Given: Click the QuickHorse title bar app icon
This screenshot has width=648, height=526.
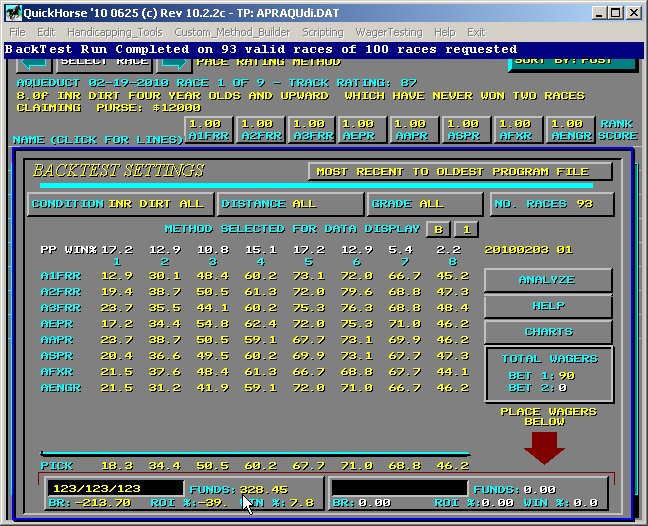Looking at the screenshot, I should [11, 13].
